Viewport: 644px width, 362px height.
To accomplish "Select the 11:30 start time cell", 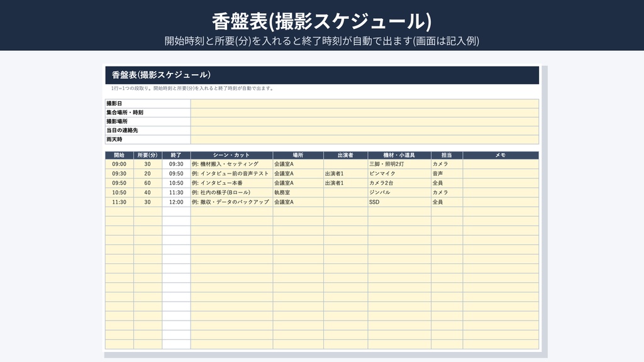I will pos(119,202).
